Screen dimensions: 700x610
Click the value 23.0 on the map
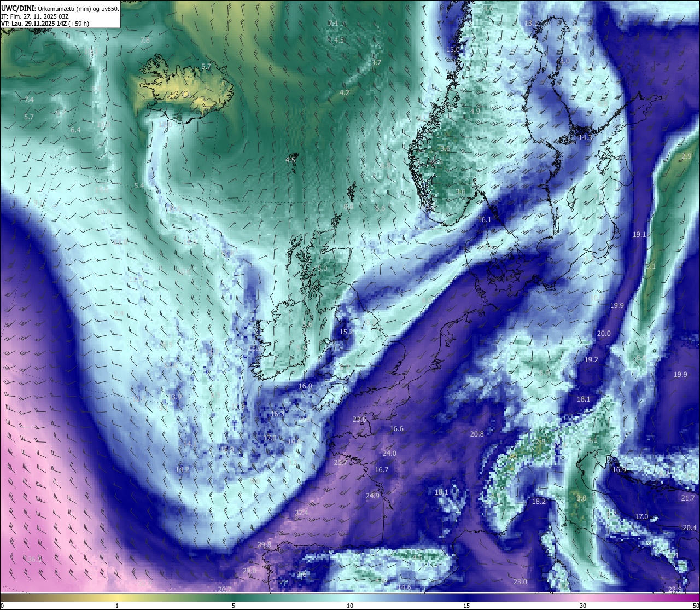click(520, 582)
